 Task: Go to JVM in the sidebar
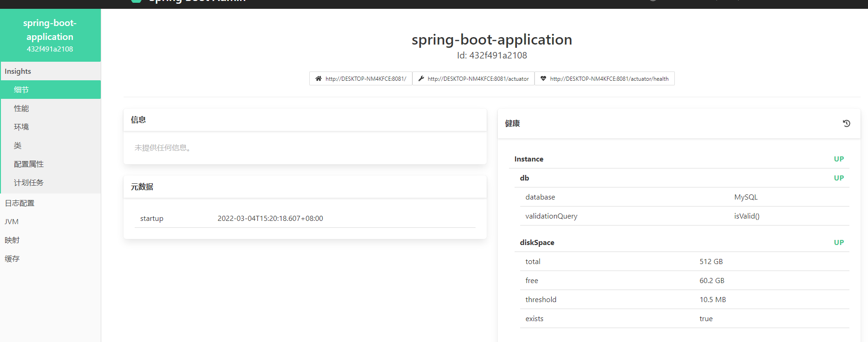[x=51, y=221]
